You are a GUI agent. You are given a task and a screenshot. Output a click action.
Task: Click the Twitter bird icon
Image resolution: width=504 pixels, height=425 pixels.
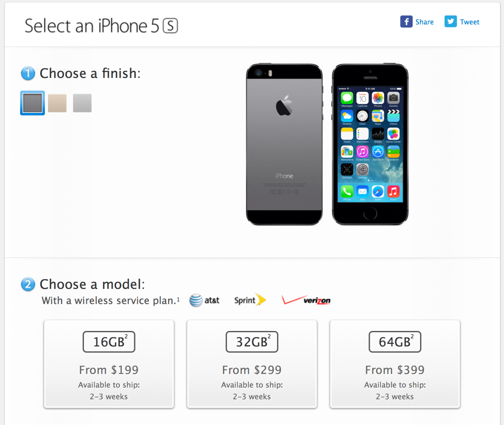(x=450, y=22)
